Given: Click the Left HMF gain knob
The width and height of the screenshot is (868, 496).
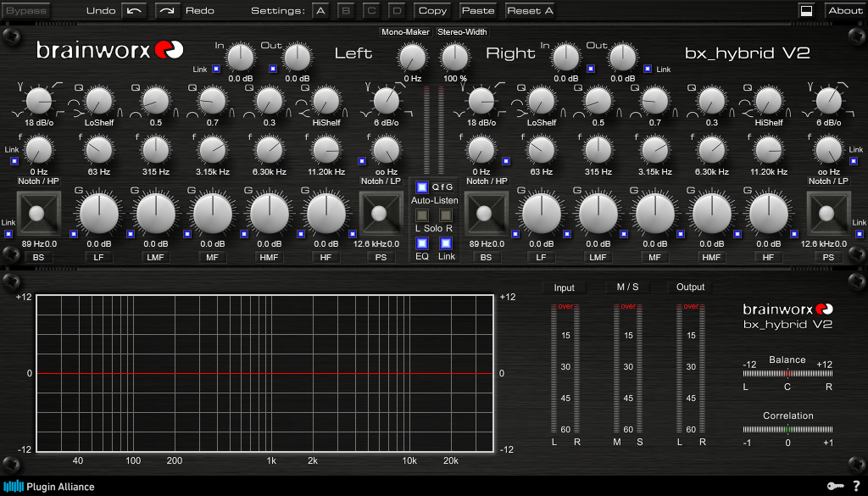Looking at the screenshot, I should [269, 213].
